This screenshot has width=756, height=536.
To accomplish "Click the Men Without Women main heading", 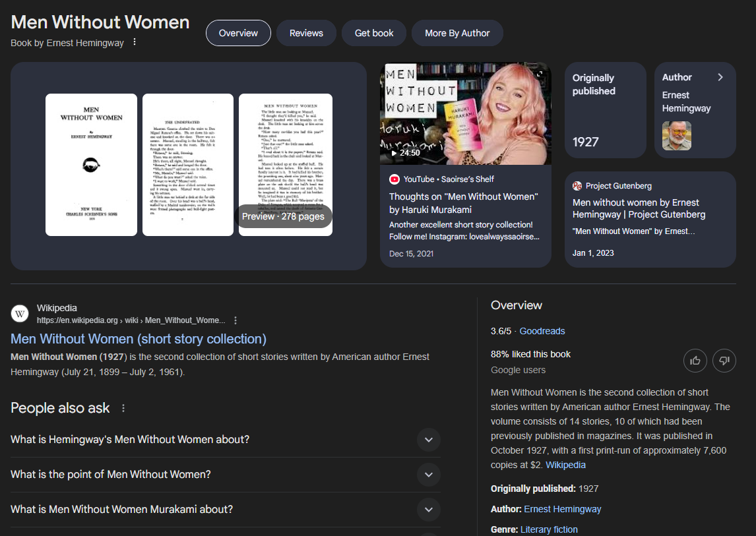I will click(100, 22).
